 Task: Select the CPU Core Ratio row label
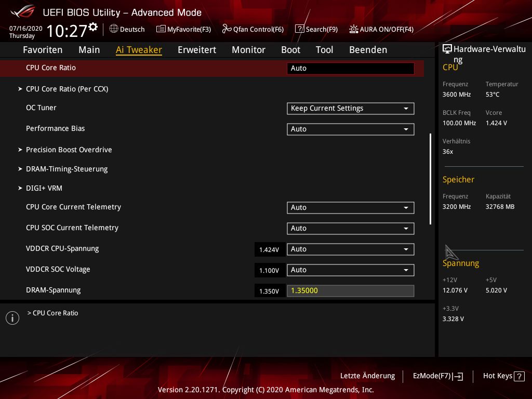(x=51, y=68)
